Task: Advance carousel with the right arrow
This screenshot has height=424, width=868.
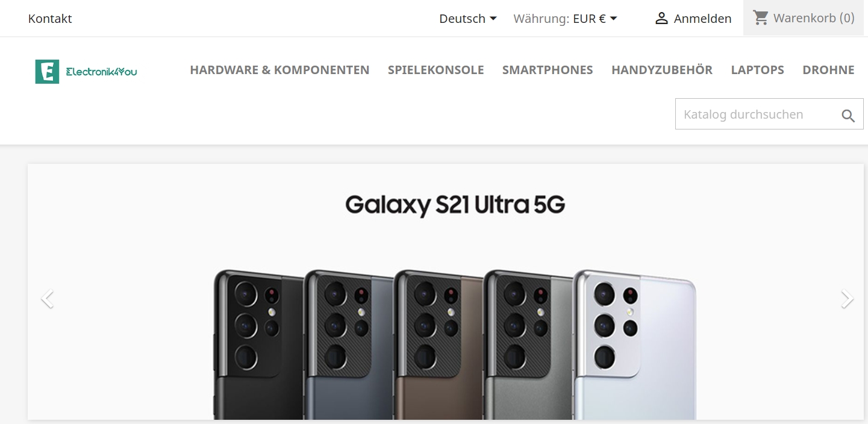Action: tap(847, 299)
